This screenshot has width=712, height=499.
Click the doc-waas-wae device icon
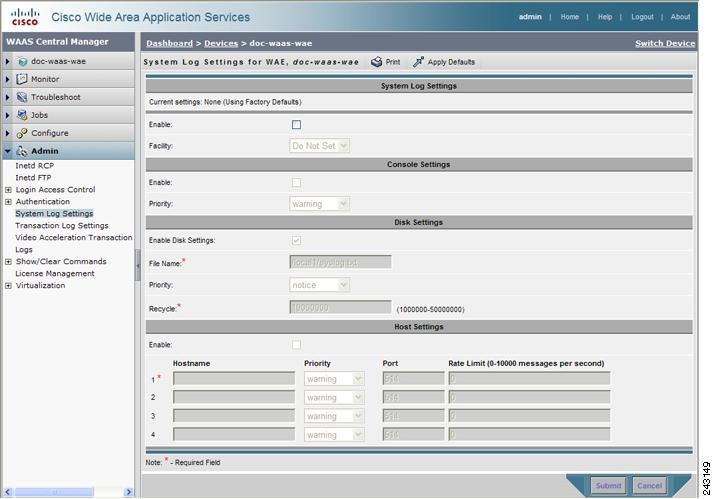tap(23, 61)
